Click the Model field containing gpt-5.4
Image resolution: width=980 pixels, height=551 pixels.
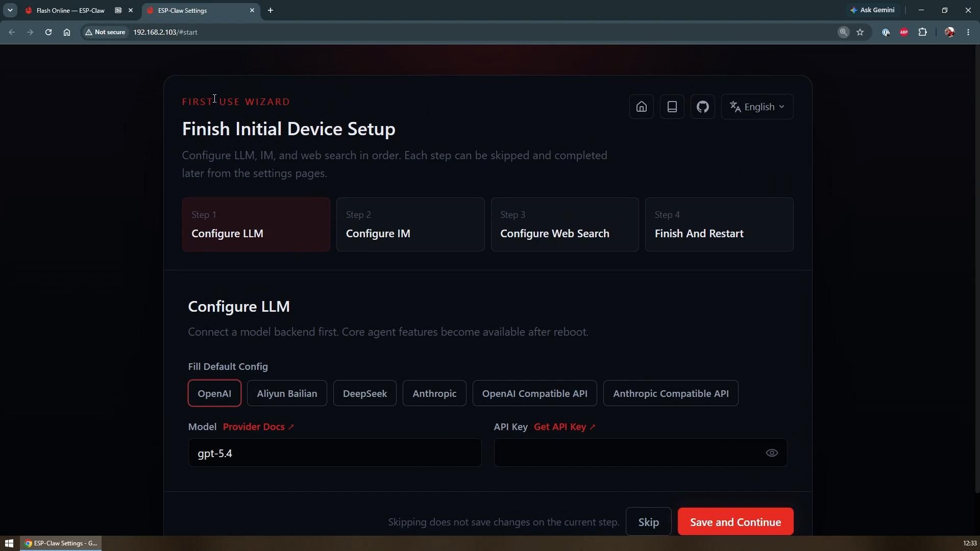click(x=335, y=453)
